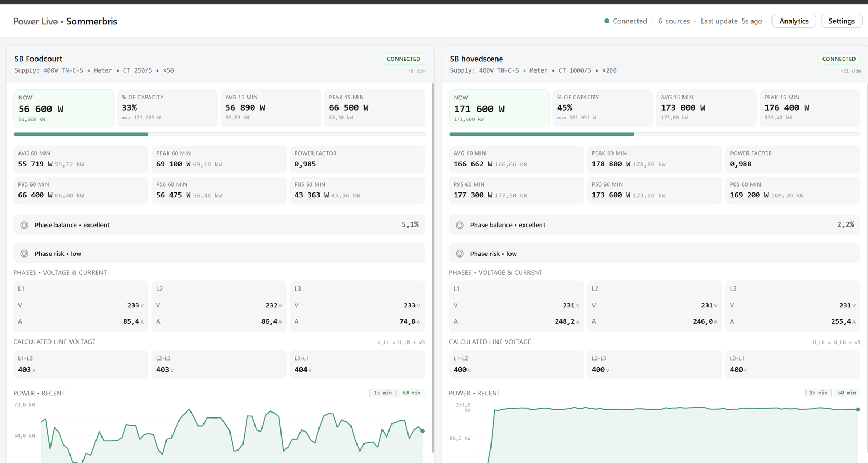Click the circle icon beside Phase balance in SB hovedscene
This screenshot has width=868, height=463.
pyautogui.click(x=460, y=225)
